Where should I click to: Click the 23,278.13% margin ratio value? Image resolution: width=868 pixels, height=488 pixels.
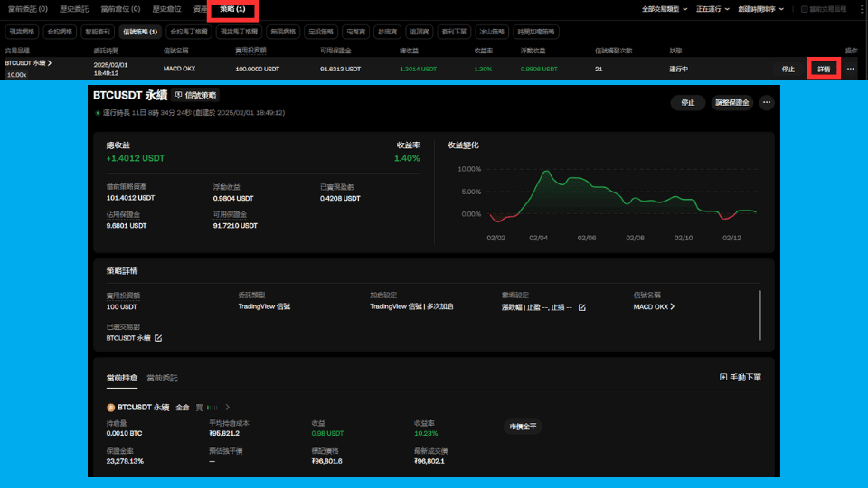pos(125,461)
